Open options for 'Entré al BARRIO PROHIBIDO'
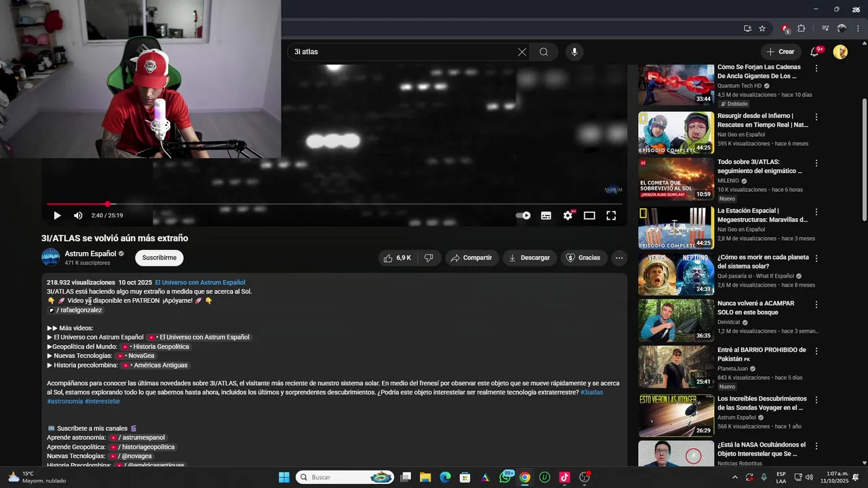Viewport: 868px width, 488px height. coord(816,351)
